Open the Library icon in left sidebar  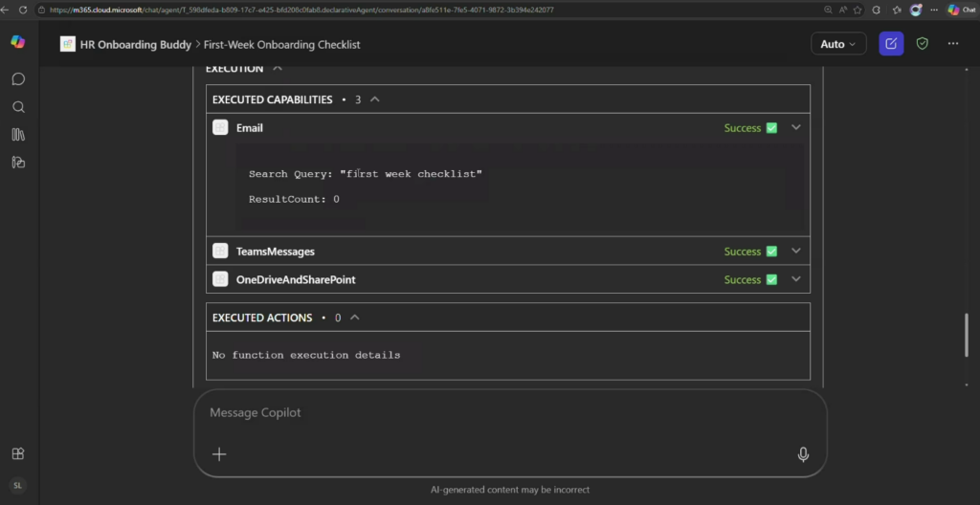[18, 135]
